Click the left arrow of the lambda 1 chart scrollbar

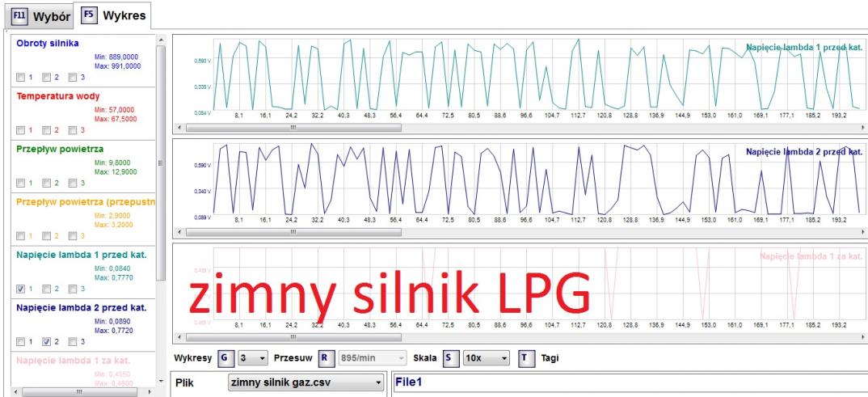[x=179, y=128]
